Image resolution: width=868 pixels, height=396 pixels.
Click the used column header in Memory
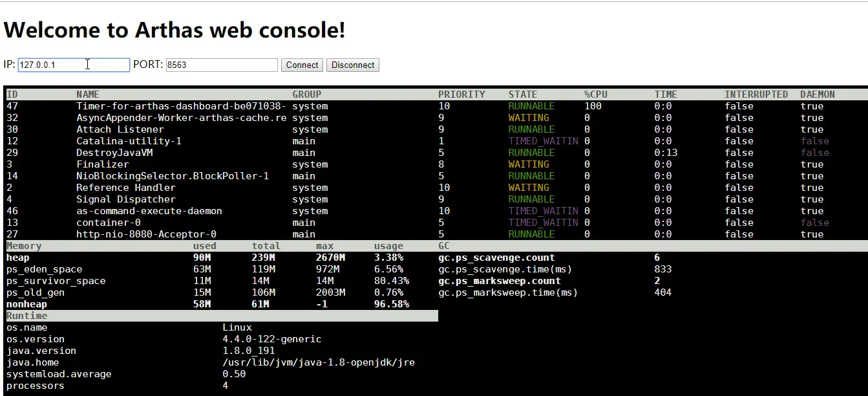[x=205, y=246]
